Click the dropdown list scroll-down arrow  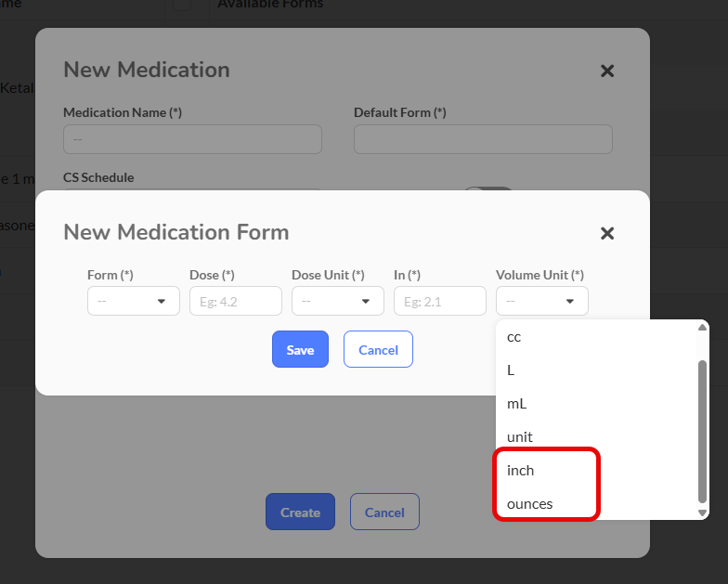702,513
